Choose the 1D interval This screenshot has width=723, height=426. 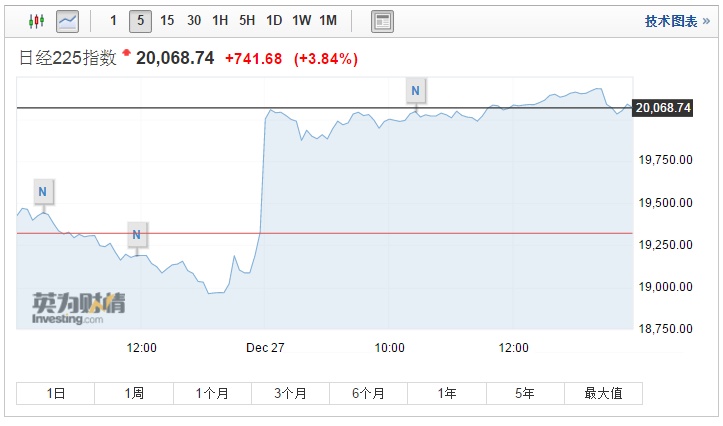274,20
